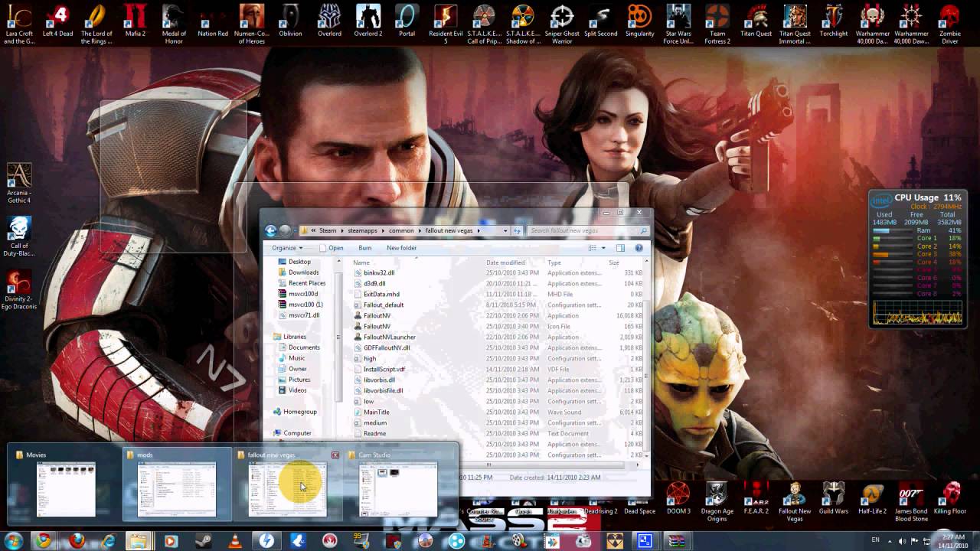Launch the Arcania - Gothic 4 shortcut
The image size is (980, 551).
click(19, 183)
